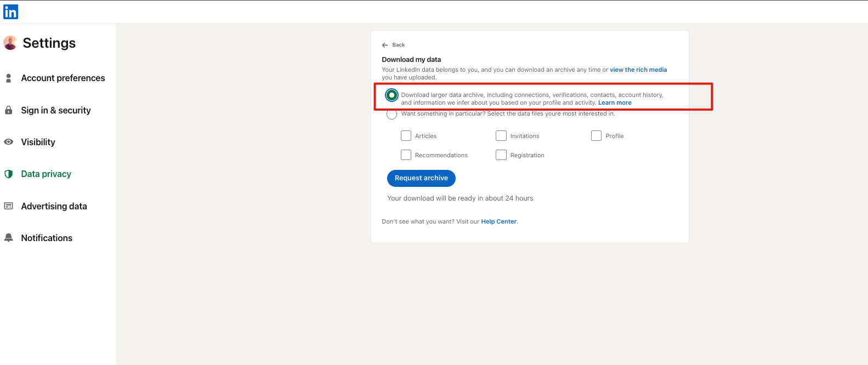Image resolution: width=868 pixels, height=365 pixels.
Task: Open the Help Center link
Action: (499, 221)
